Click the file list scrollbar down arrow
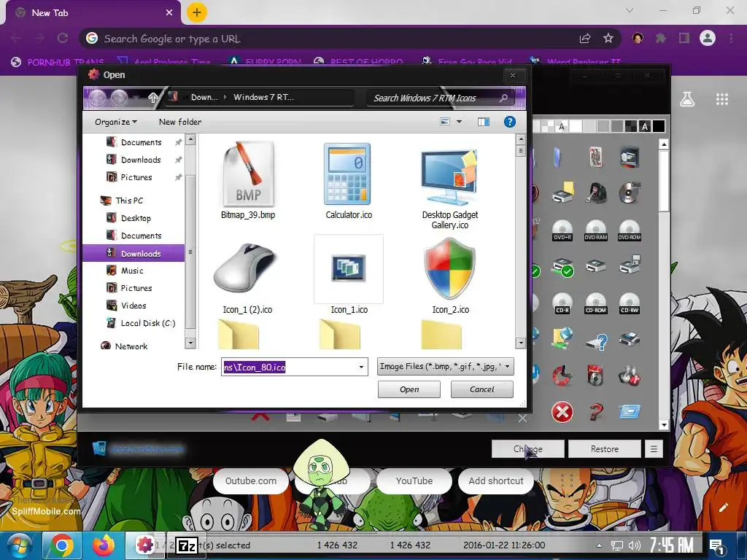Screen dimensions: 747x560 pyautogui.click(x=520, y=343)
